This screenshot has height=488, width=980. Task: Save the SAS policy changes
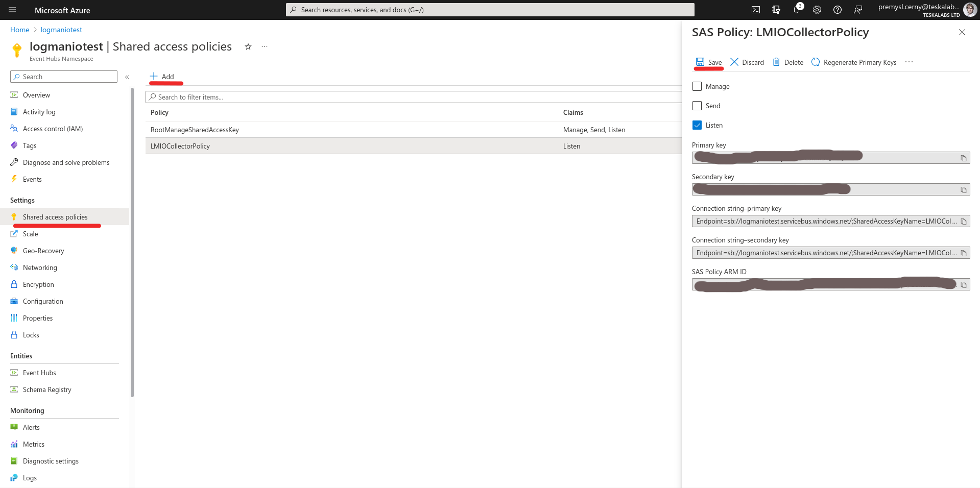coord(709,62)
